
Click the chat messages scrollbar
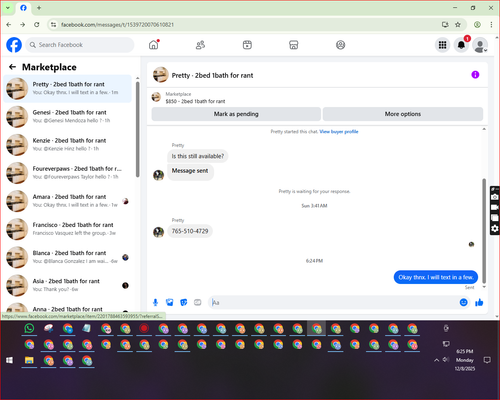484,231
